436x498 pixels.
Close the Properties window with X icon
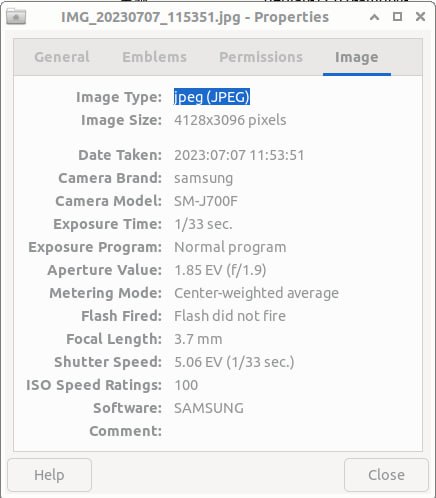click(x=420, y=17)
